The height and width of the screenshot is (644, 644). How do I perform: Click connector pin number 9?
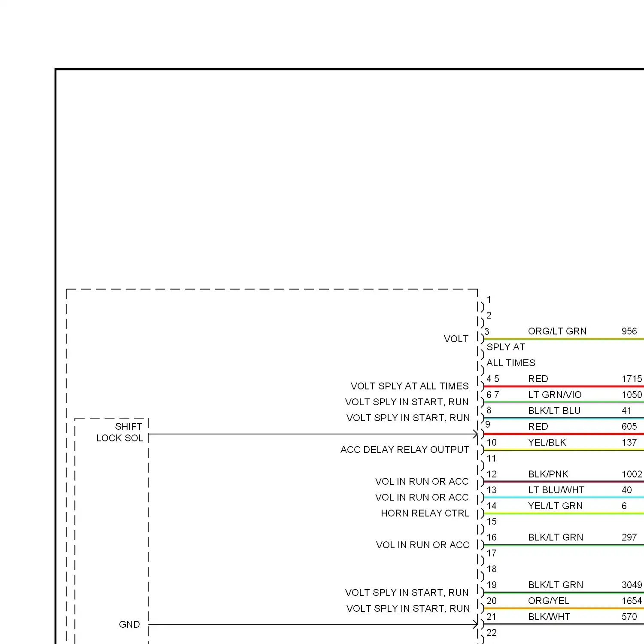coord(488,424)
